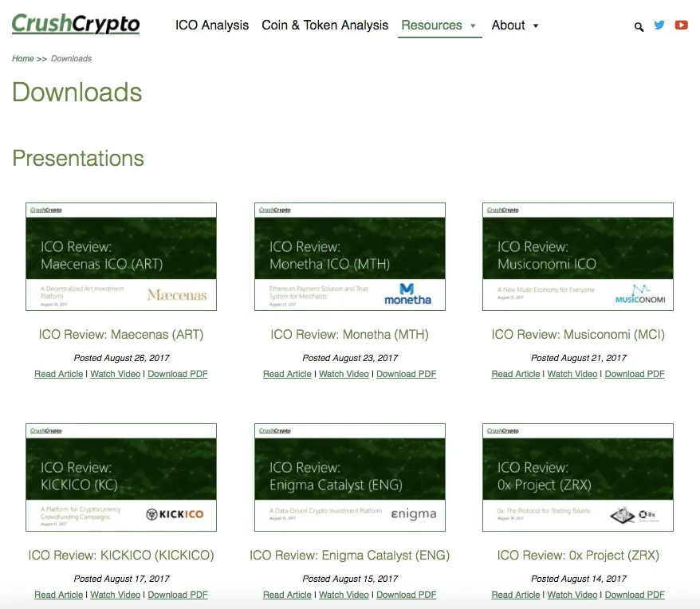Download PDF for 0x Project review
This screenshot has width=700, height=609.
click(635, 595)
